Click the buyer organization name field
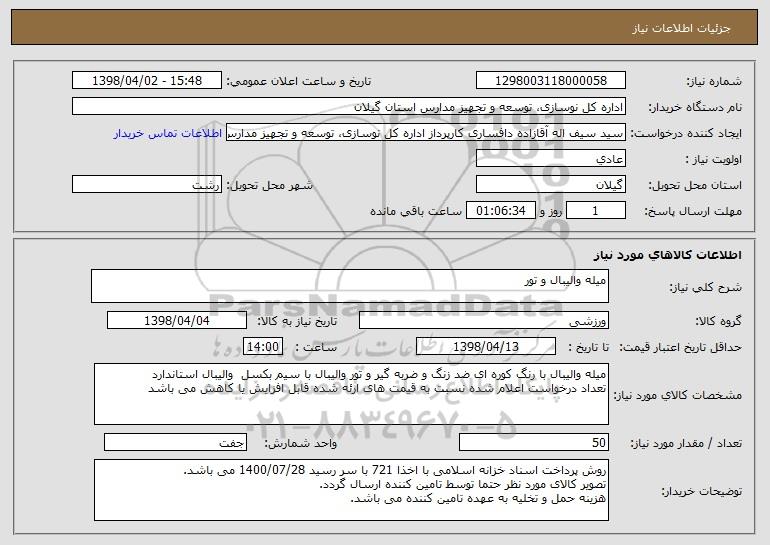Image resolution: width=770 pixels, height=545 pixels. [x=349, y=107]
